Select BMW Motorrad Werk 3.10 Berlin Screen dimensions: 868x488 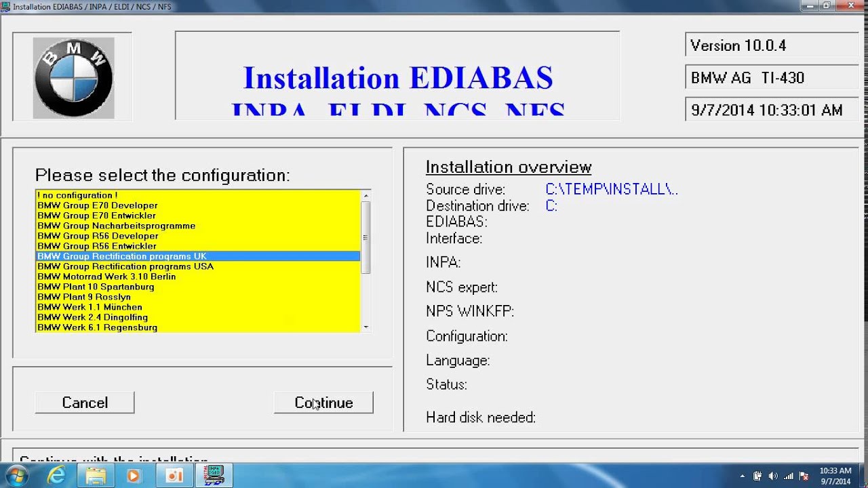pyautogui.click(x=197, y=277)
